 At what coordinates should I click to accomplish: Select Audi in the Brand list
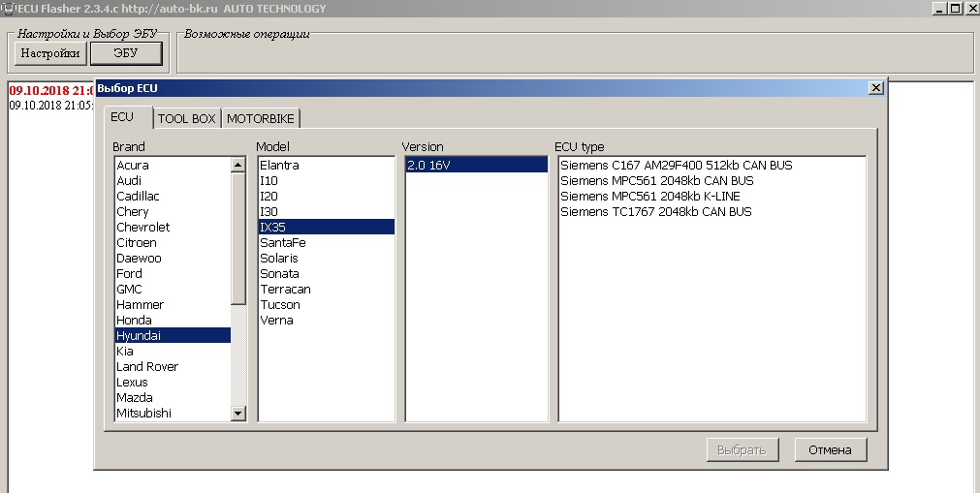pyautogui.click(x=174, y=180)
